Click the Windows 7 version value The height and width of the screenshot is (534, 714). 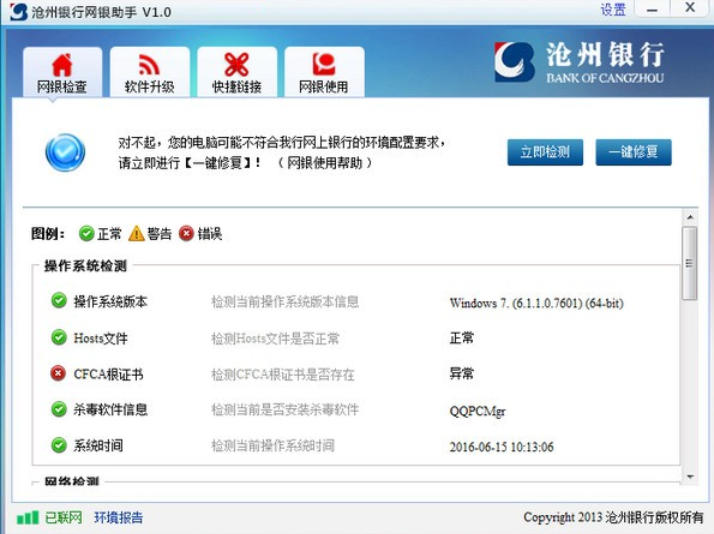(x=536, y=303)
